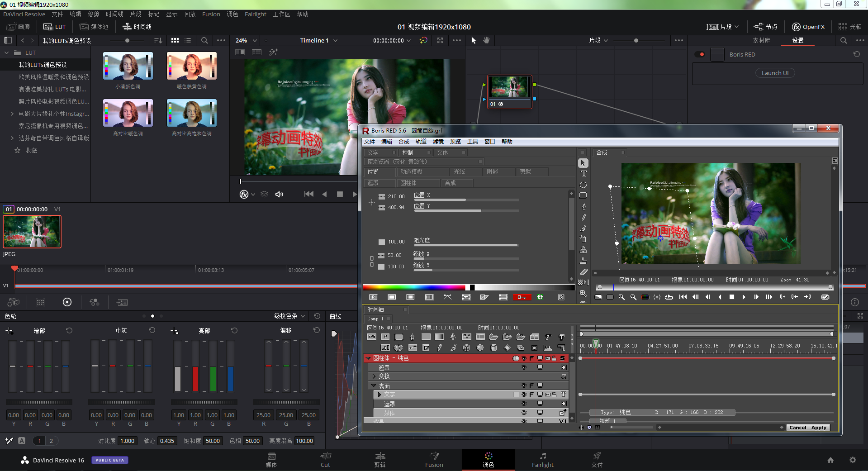
Task: Click the red key icon below color bar
Action: [522, 297]
